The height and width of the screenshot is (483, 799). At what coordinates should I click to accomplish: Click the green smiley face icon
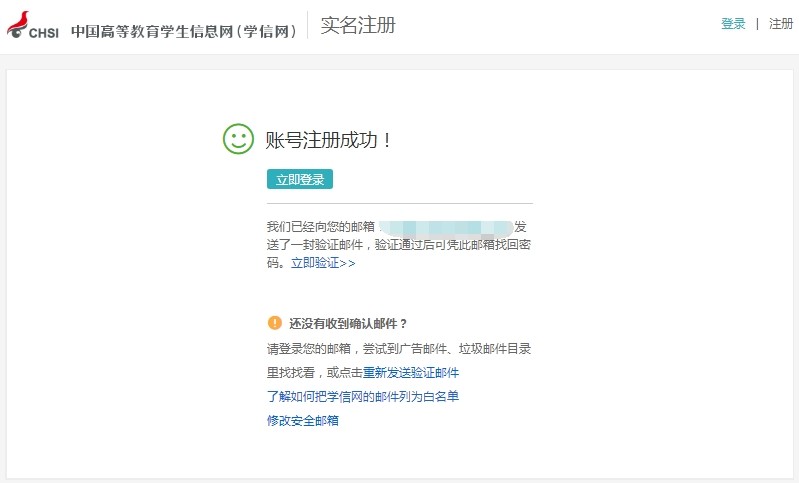tap(238, 139)
